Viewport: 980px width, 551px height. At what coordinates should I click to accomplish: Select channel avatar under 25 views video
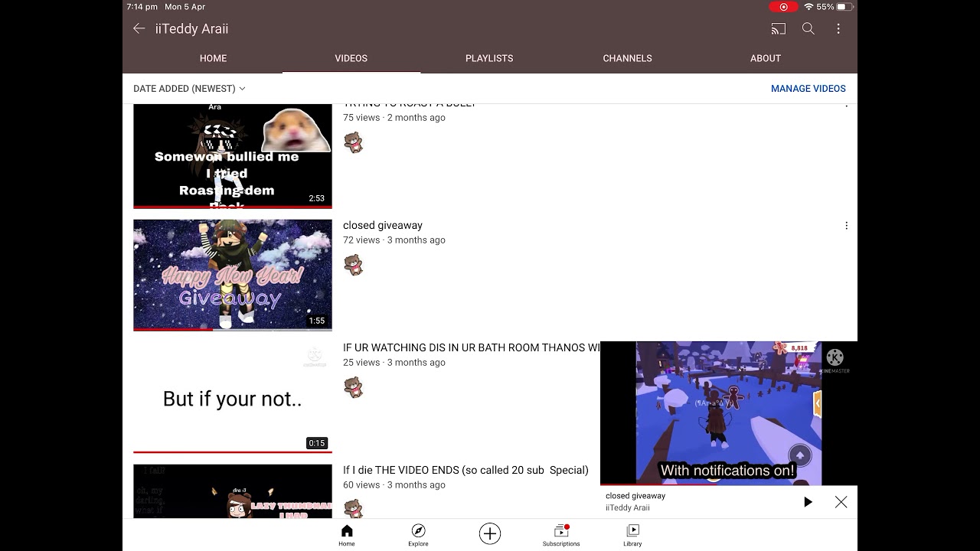pos(353,387)
